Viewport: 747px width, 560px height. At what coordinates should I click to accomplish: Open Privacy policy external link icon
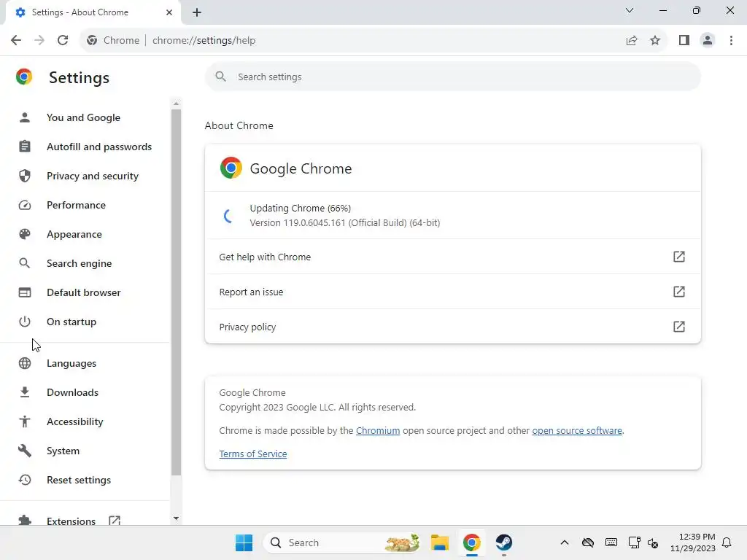(679, 327)
